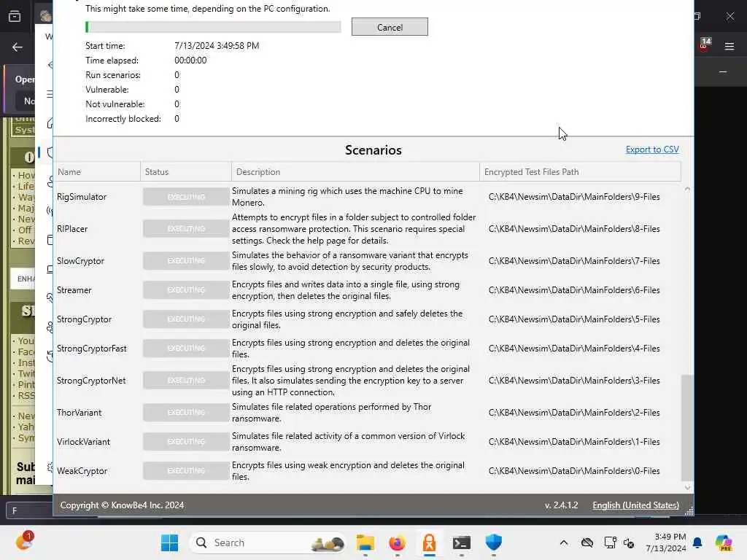Select the VirlockVariant scenario name
Viewport: 747px width, 560px height.
click(83, 441)
